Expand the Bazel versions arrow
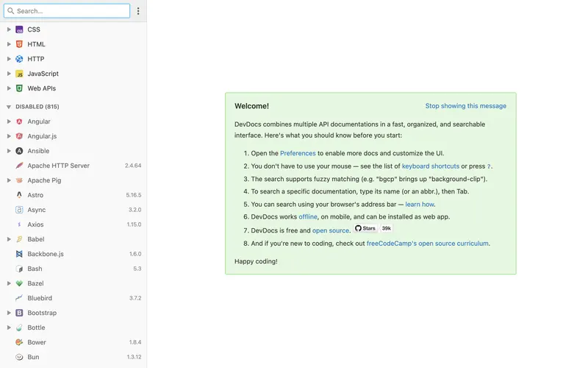Image resolution: width=588 pixels, height=368 pixels. 9,283
